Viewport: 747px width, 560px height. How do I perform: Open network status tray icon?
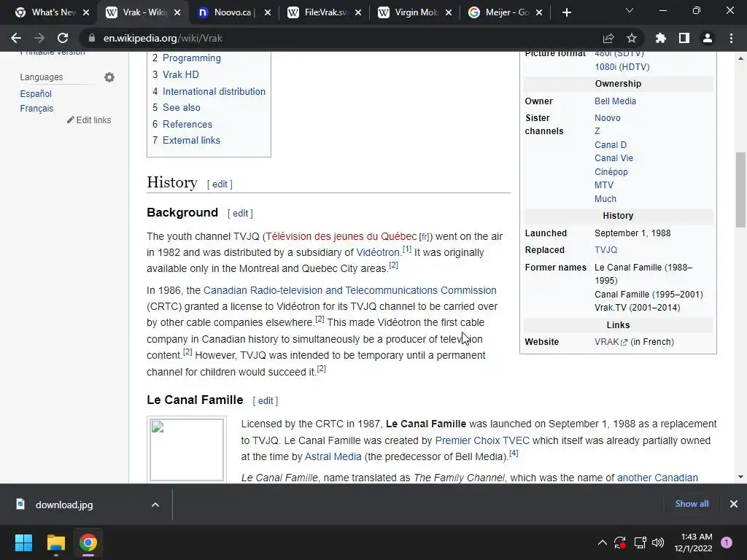click(640, 542)
